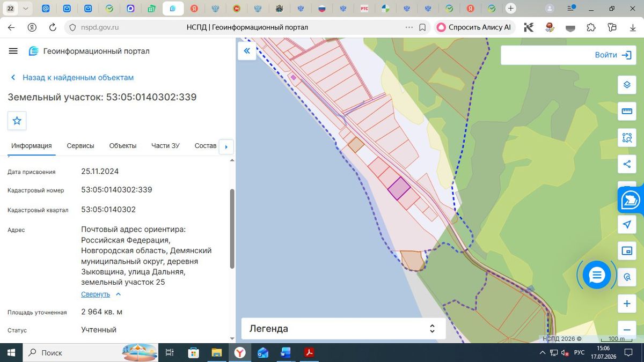The width and height of the screenshot is (644, 362).
Task: Bookmark this page in the address bar
Action: click(x=423, y=27)
